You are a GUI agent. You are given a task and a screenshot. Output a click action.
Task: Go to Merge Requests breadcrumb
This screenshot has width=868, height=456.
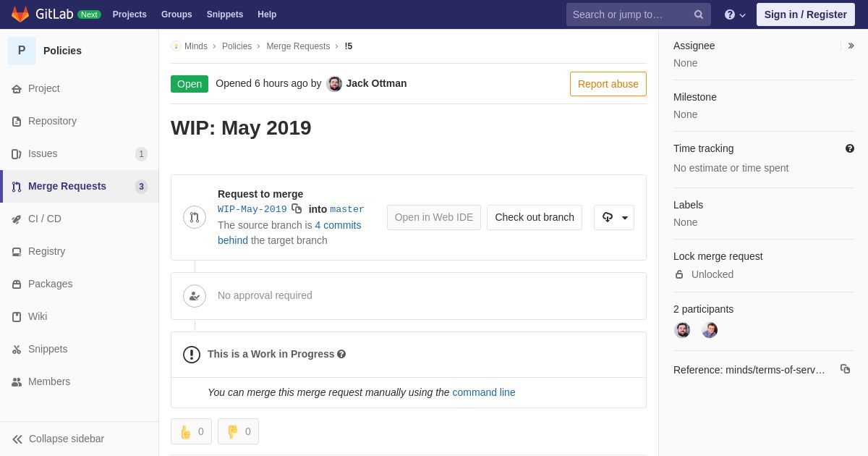click(x=298, y=46)
